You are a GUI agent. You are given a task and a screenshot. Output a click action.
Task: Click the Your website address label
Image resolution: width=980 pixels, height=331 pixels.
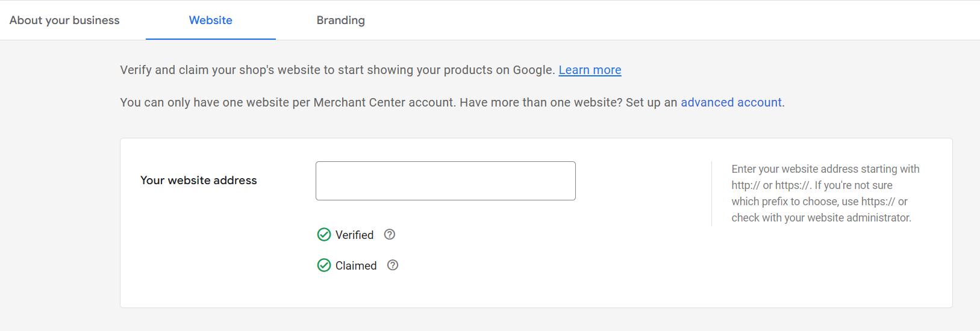pyautogui.click(x=199, y=180)
